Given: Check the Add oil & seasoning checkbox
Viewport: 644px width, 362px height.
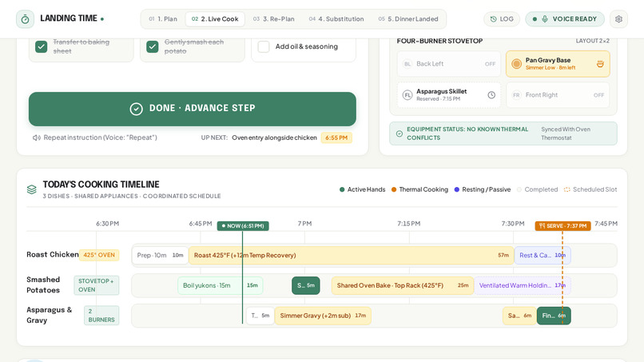Looking at the screenshot, I should pyautogui.click(x=264, y=46).
